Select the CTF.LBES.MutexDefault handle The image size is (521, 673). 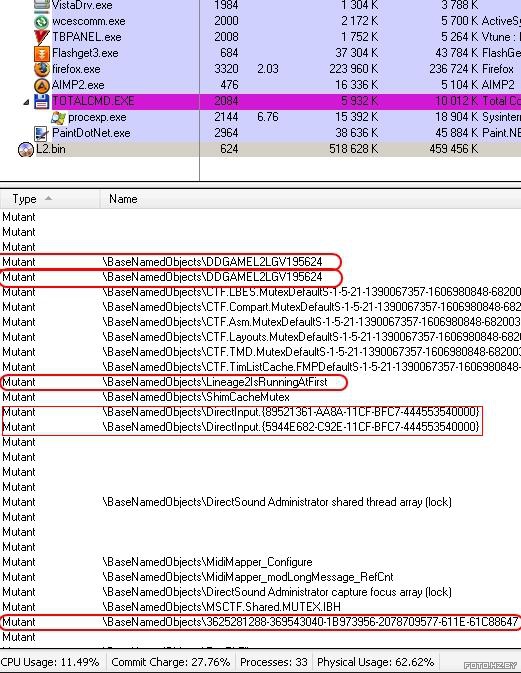(312, 292)
